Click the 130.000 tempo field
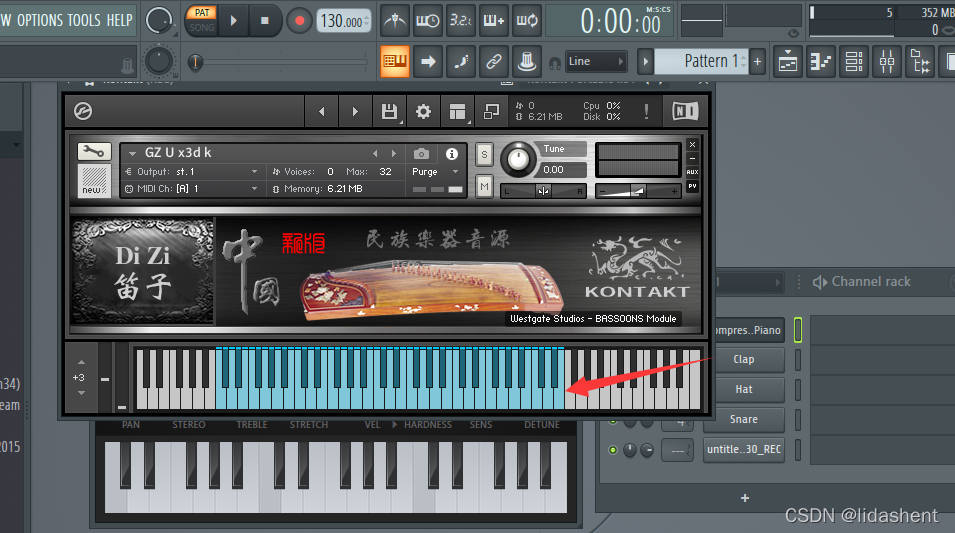Screen dimensions: 955x533 [344, 21]
